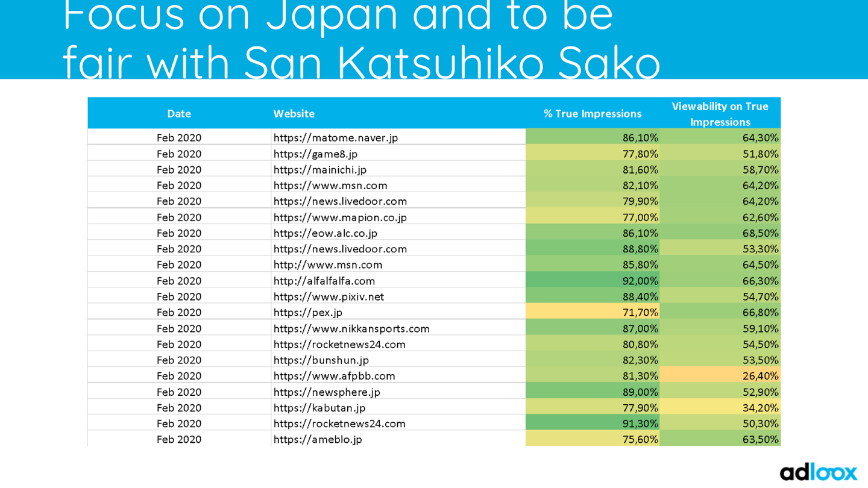Viewport: 868px width, 488px height.
Task: Click the eow.alc.co.jp URL
Action: 325,233
